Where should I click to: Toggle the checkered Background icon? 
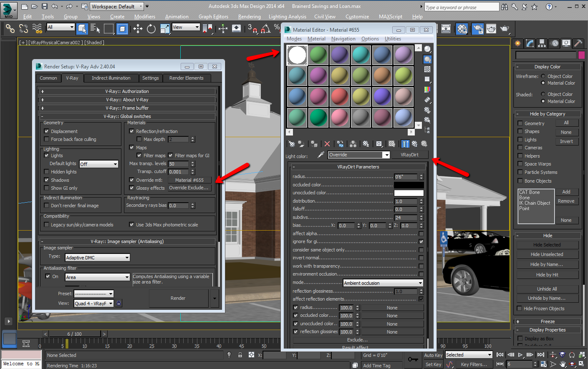tap(427, 69)
